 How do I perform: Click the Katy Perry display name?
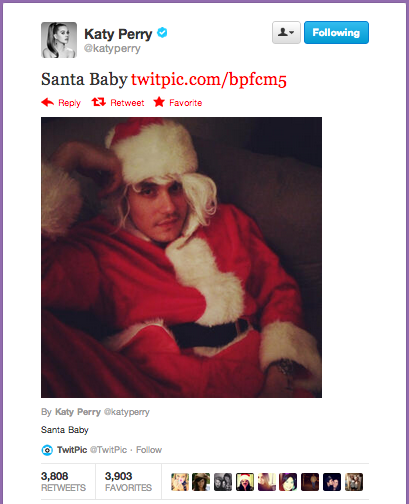click(118, 34)
